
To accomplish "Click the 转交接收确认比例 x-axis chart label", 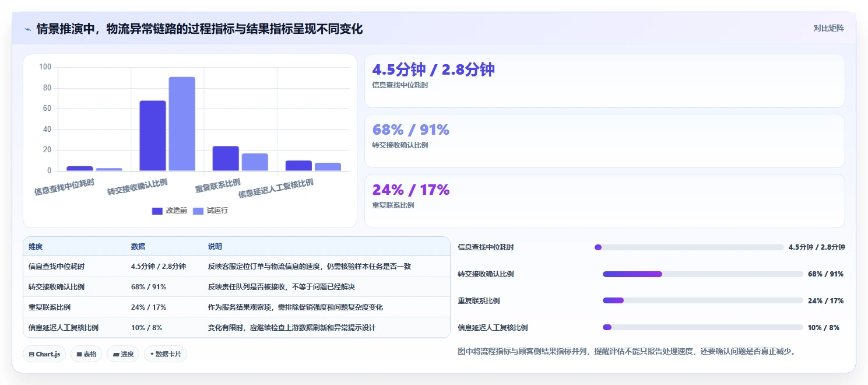I will click(x=138, y=187).
